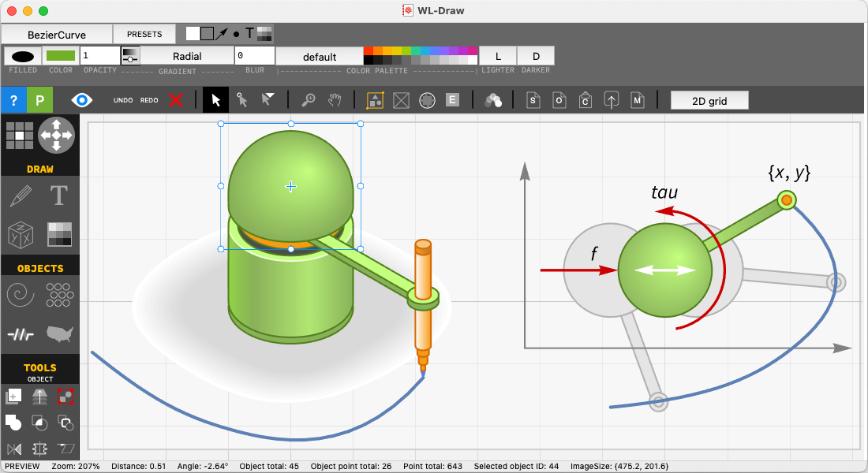Open the 2D grid dropdown

click(x=709, y=101)
